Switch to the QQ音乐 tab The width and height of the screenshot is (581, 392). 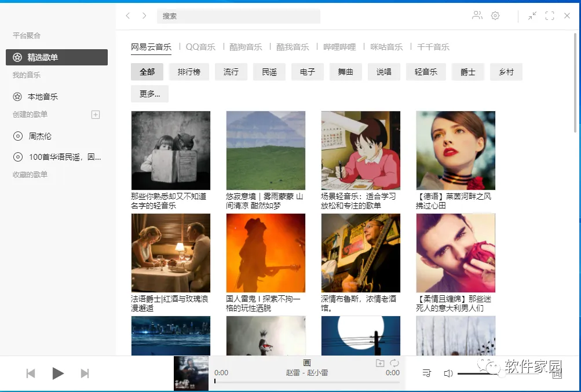tap(200, 47)
